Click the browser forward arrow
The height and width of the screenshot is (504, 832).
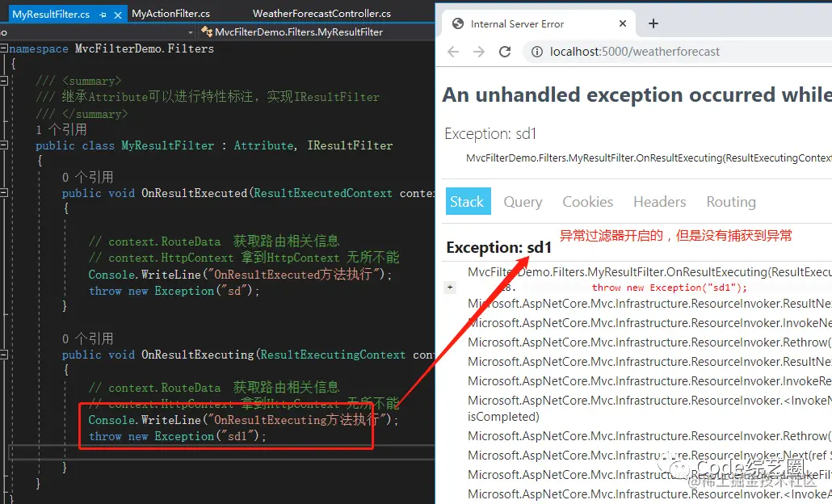[479, 52]
